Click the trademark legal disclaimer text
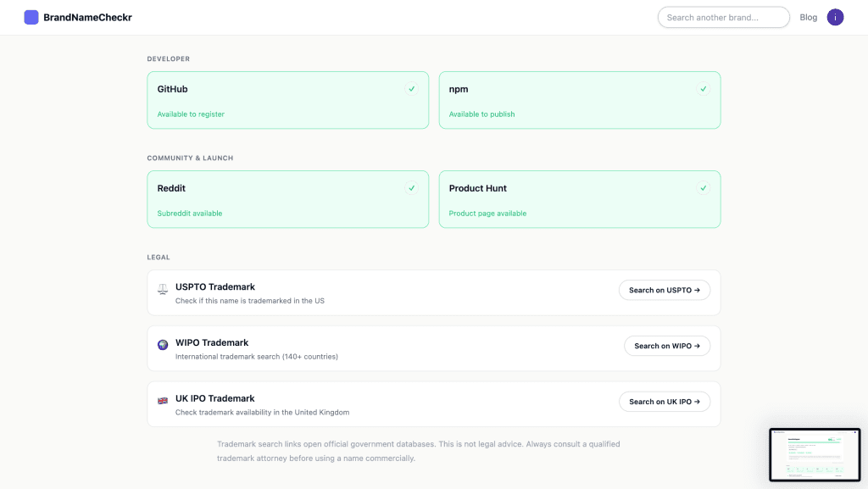This screenshot has height=489, width=868. [x=419, y=451]
